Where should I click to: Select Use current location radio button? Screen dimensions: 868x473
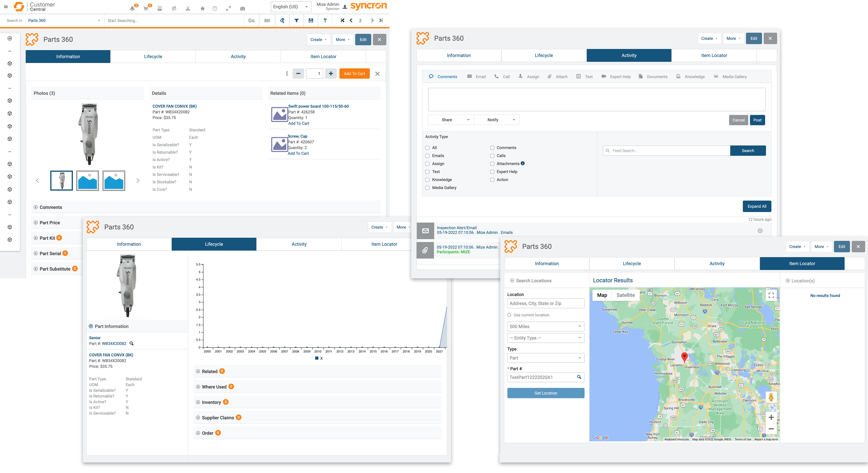click(x=509, y=315)
